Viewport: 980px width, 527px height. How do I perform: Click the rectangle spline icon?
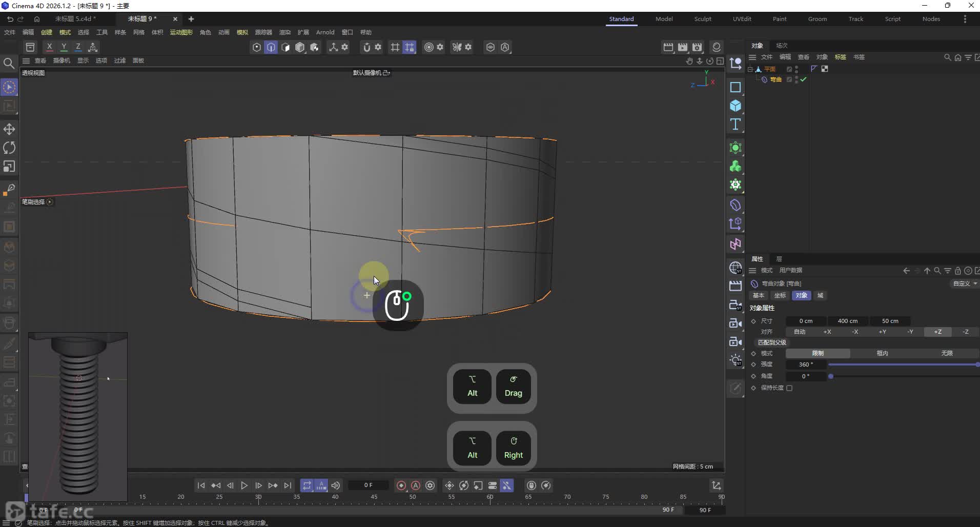pyautogui.click(x=736, y=87)
